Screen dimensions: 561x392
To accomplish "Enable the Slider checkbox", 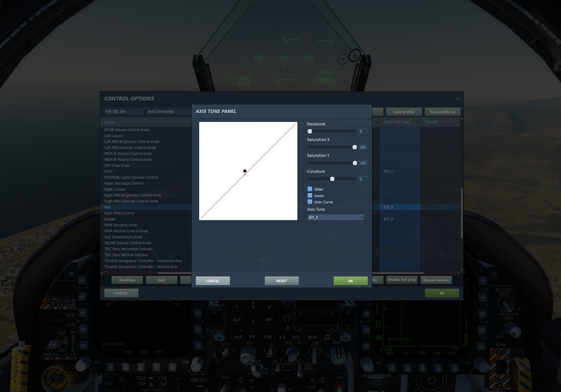I will (310, 189).
